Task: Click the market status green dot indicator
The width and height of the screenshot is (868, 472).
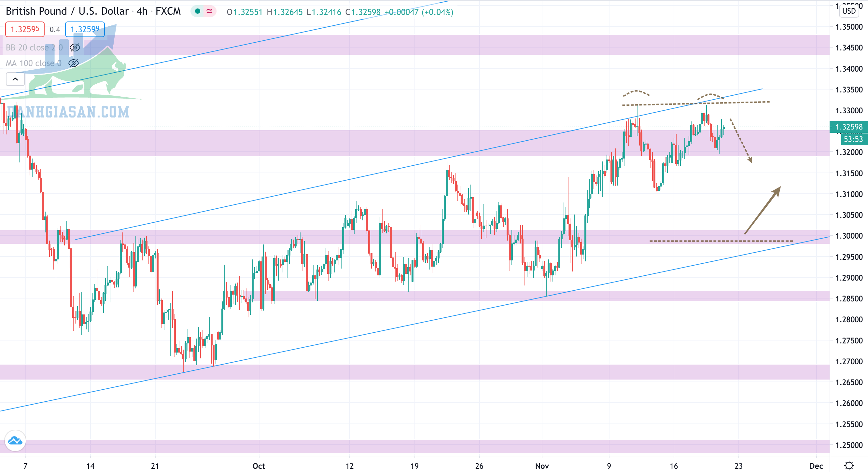Action: point(198,11)
